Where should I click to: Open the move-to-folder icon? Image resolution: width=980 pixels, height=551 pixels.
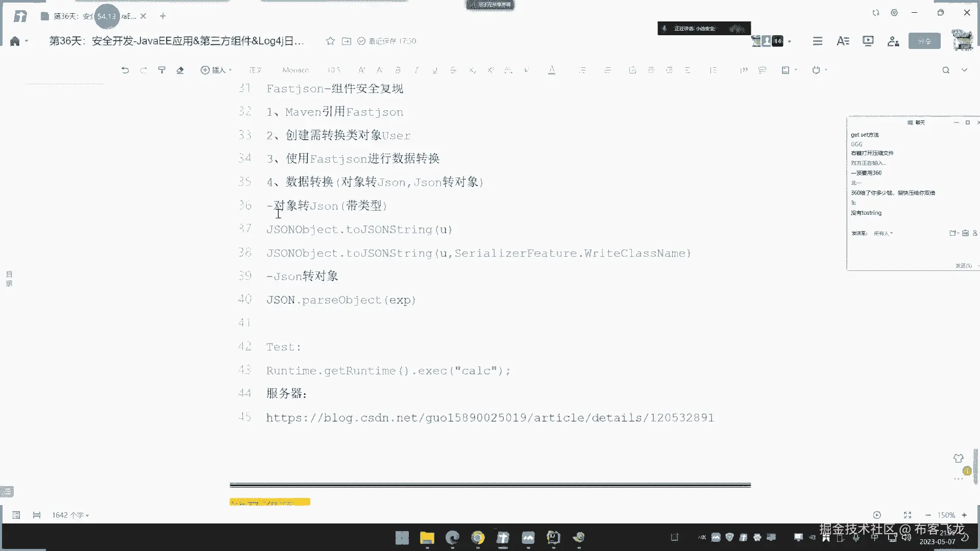point(347,41)
